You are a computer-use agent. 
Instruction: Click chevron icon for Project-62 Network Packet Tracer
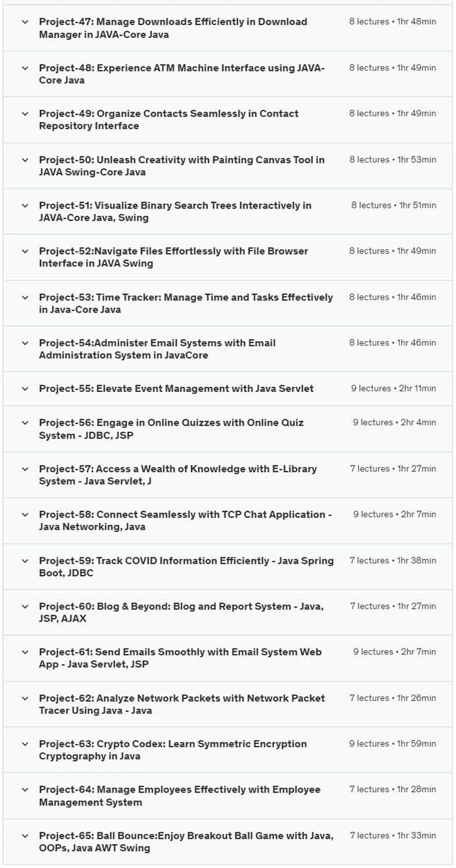25,698
